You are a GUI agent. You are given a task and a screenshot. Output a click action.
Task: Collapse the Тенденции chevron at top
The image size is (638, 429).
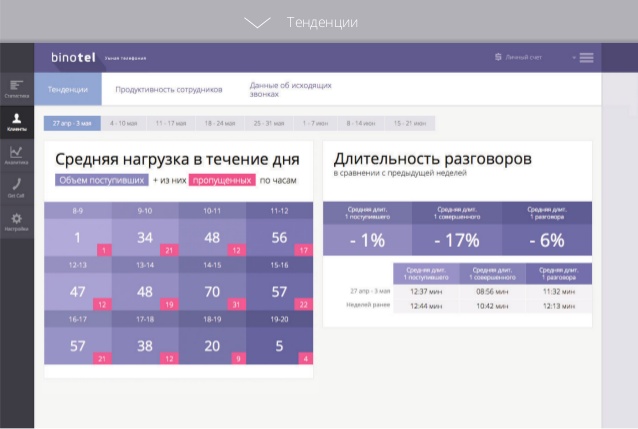257,22
